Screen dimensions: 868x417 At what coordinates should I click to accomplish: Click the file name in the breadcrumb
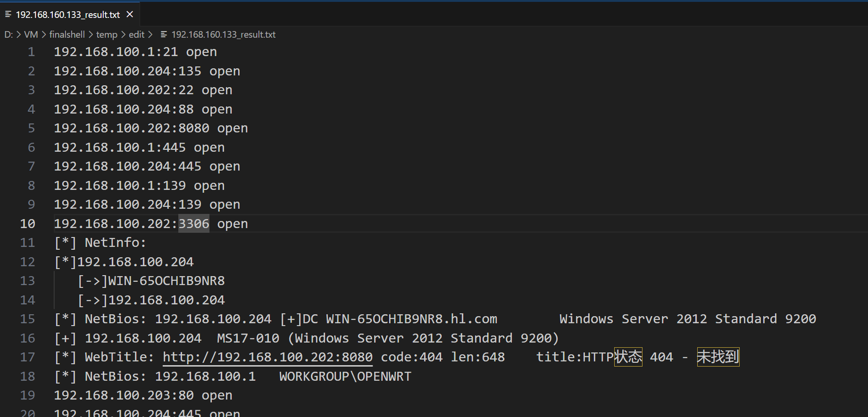pyautogui.click(x=224, y=34)
